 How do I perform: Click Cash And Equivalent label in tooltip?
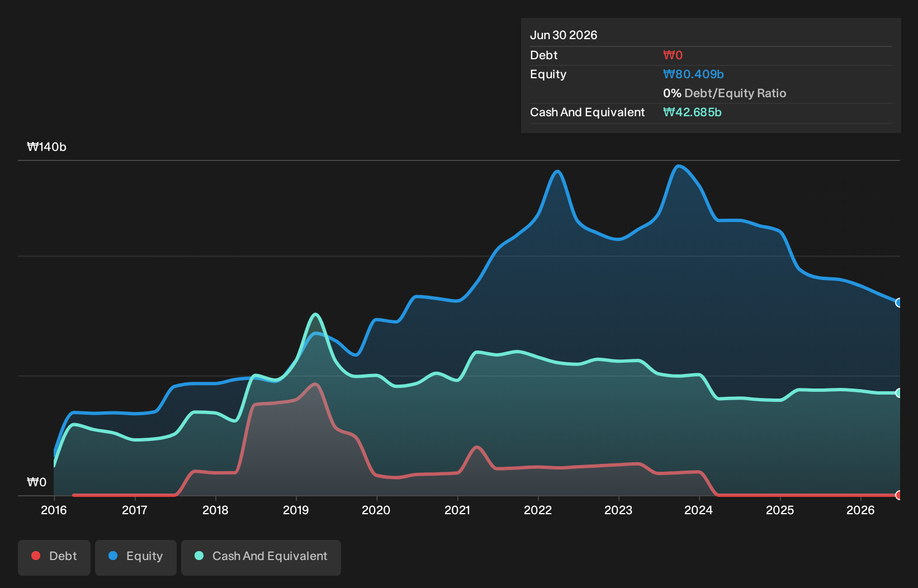(587, 112)
